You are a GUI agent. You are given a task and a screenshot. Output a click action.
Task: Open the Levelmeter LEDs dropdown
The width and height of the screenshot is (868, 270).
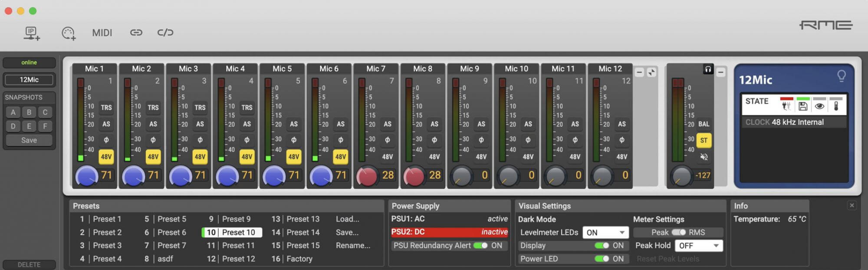click(605, 233)
